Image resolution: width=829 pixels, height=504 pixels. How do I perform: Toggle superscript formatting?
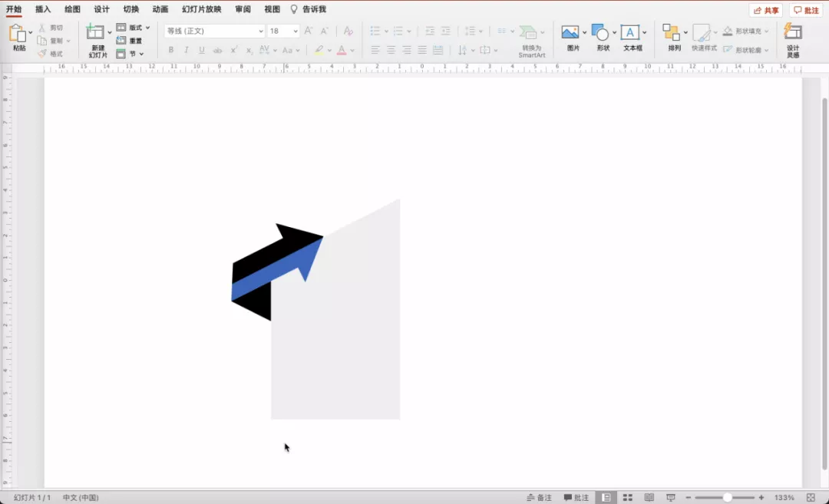[233, 50]
